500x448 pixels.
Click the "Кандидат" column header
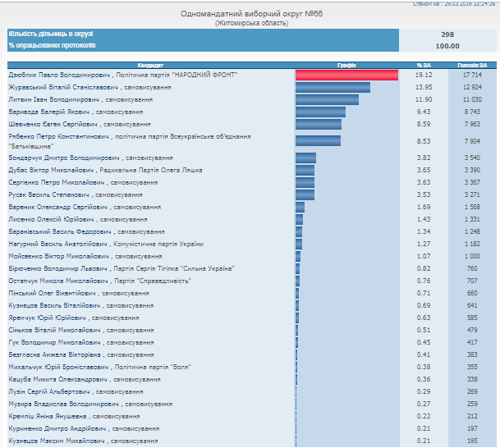pos(151,64)
